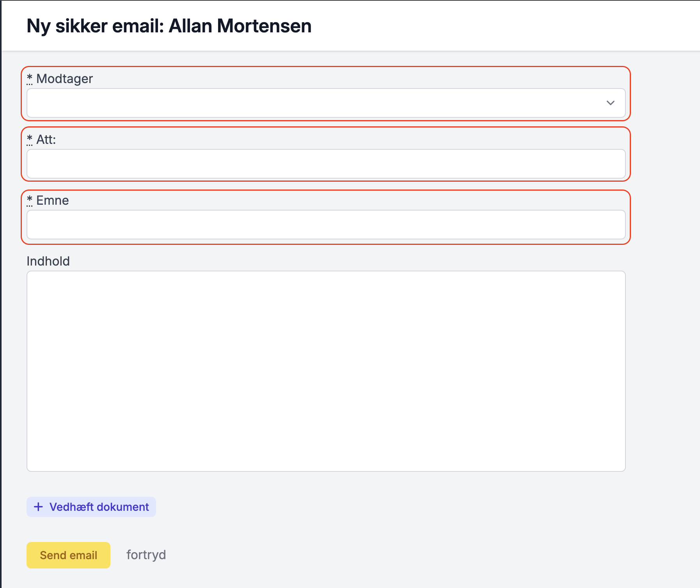The height and width of the screenshot is (588, 700).
Task: Click the Modtager field label
Action: [x=64, y=79]
